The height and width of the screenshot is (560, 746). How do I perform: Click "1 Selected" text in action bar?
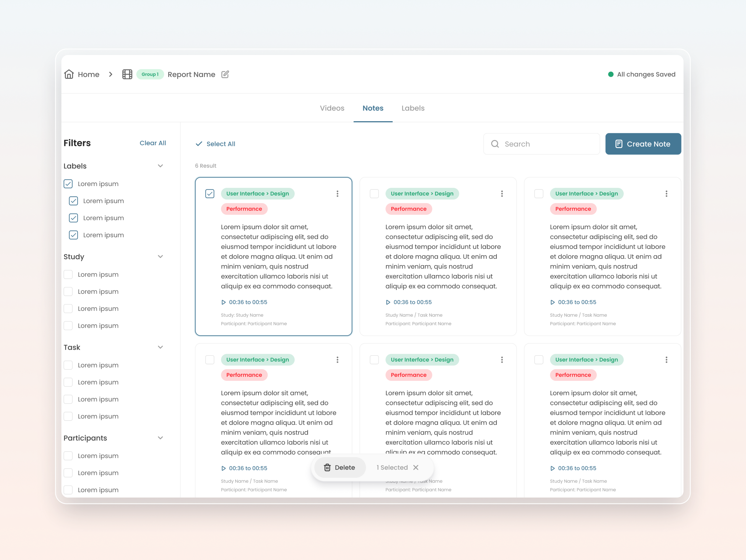[392, 468]
